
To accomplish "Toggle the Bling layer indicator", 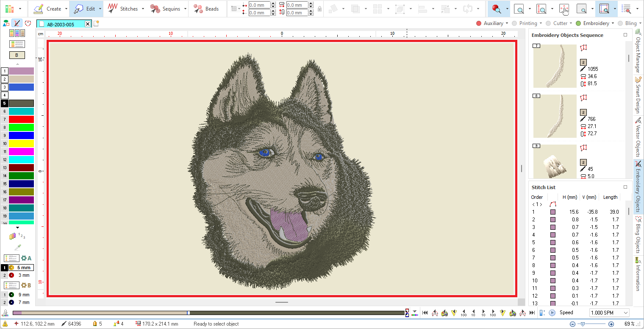I will (x=621, y=23).
